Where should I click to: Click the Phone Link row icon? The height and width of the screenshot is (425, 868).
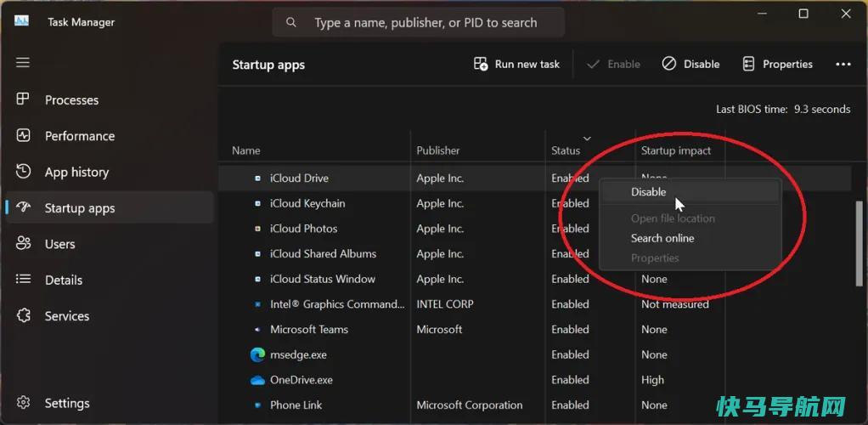tap(257, 405)
